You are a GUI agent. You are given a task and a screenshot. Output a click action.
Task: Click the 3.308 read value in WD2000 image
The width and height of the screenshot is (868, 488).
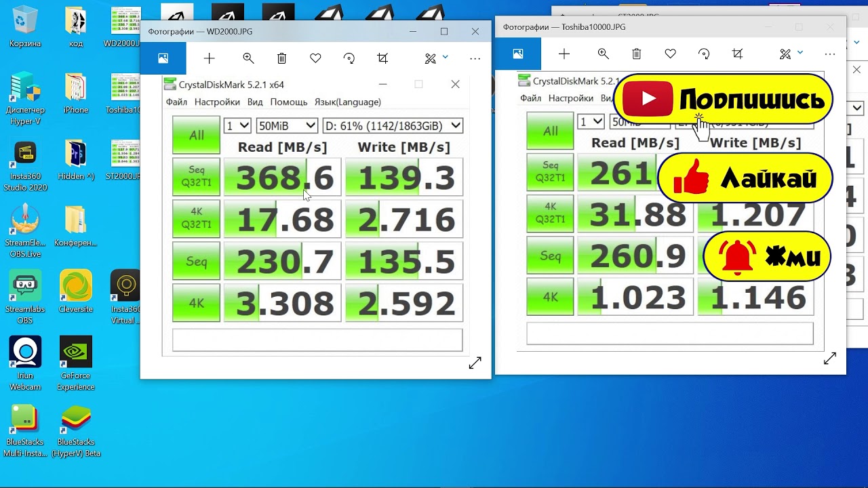tap(282, 303)
